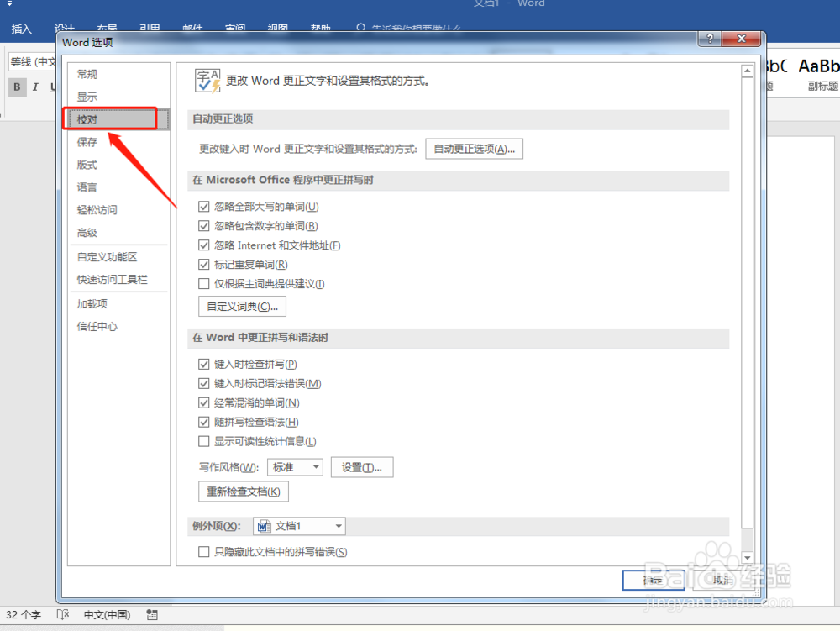Open the font name 等线 dropdown
Viewport: 840px width, 631px height.
click(x=32, y=62)
